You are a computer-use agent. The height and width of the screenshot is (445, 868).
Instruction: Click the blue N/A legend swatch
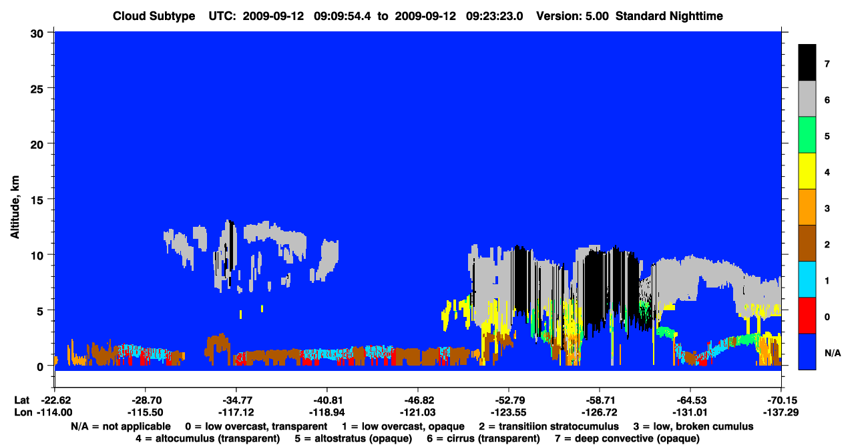pyautogui.click(x=807, y=352)
